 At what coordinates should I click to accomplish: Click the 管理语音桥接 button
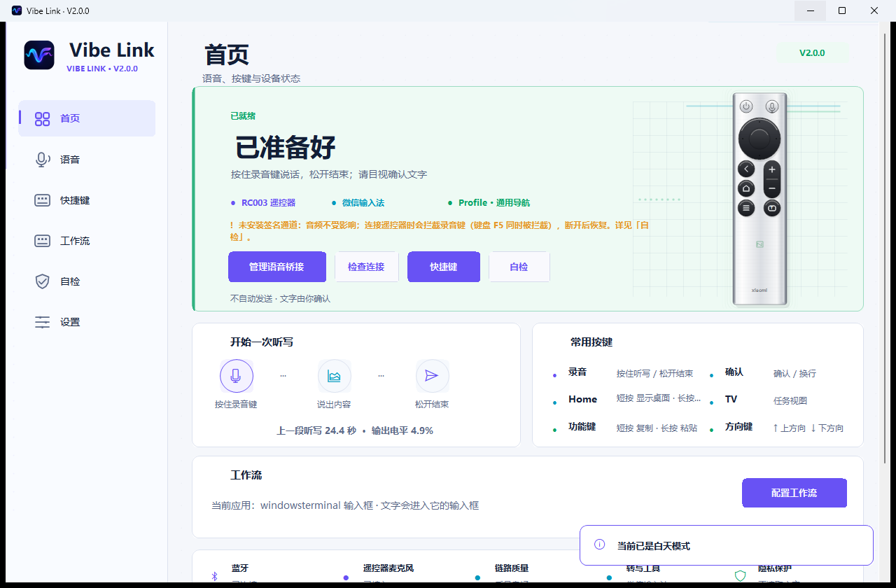click(277, 267)
